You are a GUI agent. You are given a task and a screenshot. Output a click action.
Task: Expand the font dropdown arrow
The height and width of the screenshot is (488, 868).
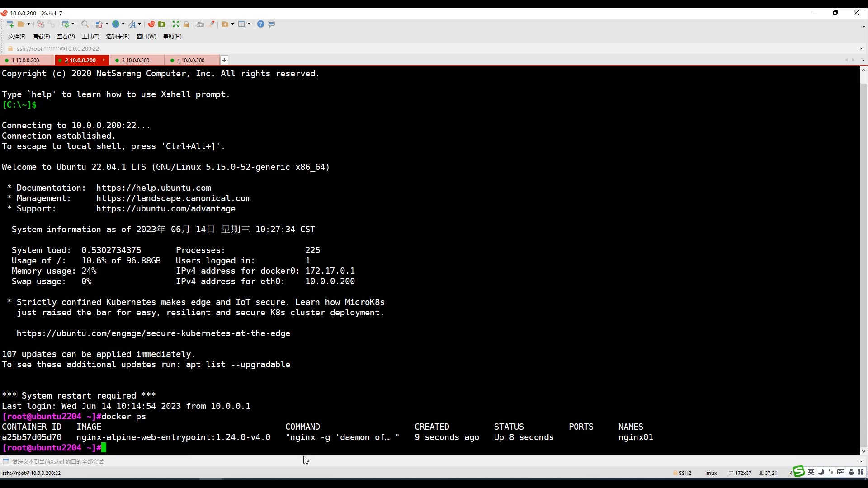click(x=139, y=24)
